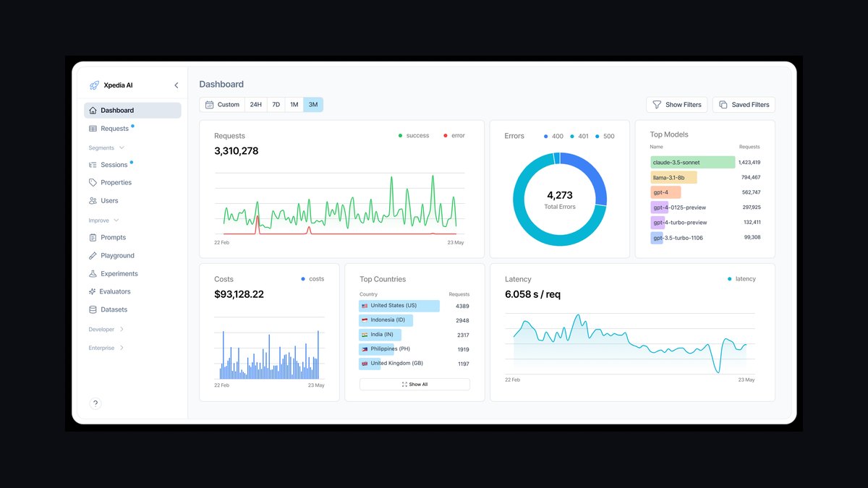Expand the Developer section
The height and width of the screenshot is (488, 868).
(x=106, y=330)
